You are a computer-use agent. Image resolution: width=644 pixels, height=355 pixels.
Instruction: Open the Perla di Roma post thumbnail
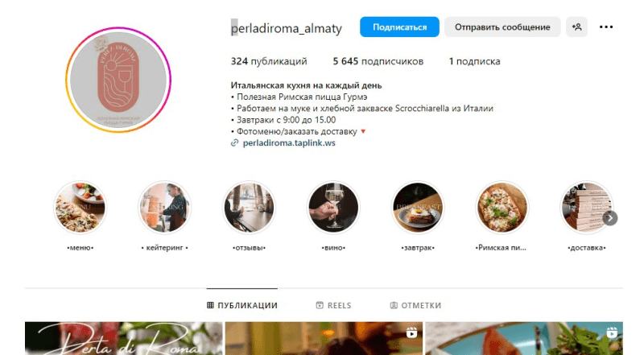124,338
